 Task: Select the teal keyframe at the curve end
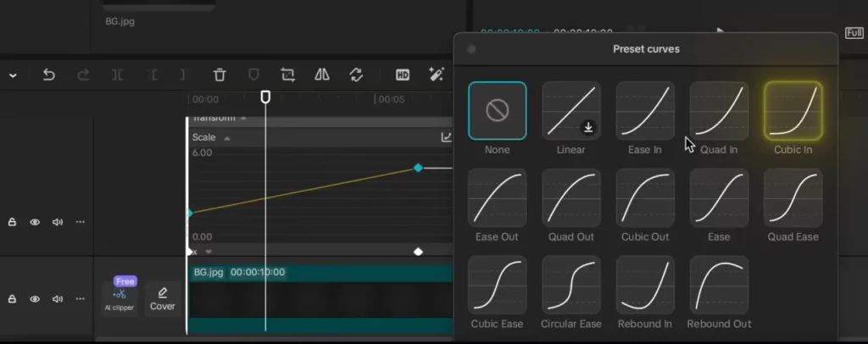click(x=419, y=168)
